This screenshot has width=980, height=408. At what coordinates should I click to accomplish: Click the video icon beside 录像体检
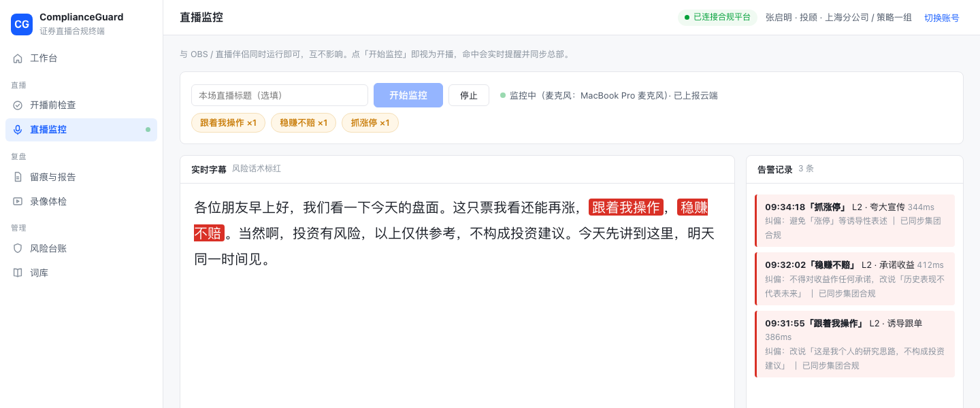(x=18, y=202)
